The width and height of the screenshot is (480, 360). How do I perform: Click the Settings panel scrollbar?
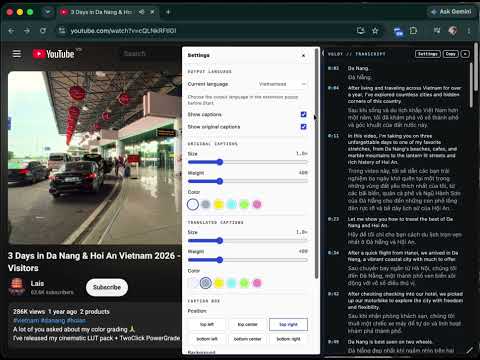[316, 163]
